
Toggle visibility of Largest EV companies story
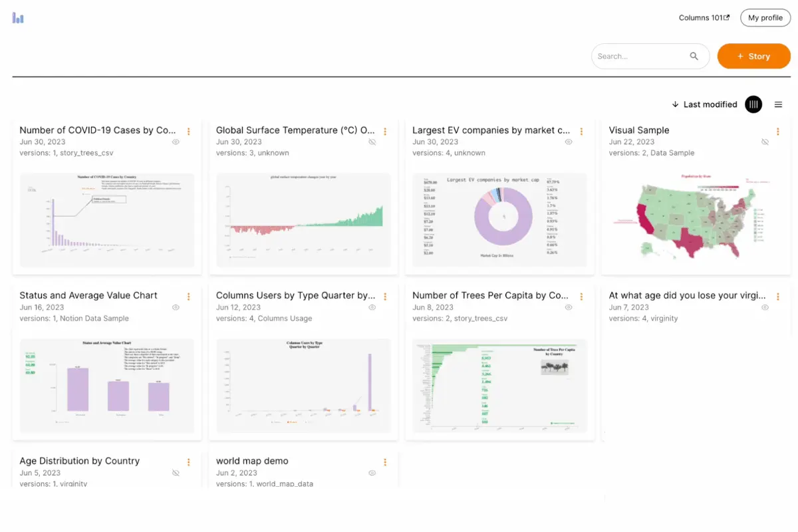[x=569, y=142]
